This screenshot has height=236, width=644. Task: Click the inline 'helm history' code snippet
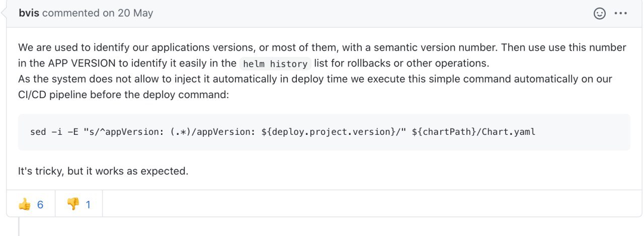pyautogui.click(x=275, y=64)
